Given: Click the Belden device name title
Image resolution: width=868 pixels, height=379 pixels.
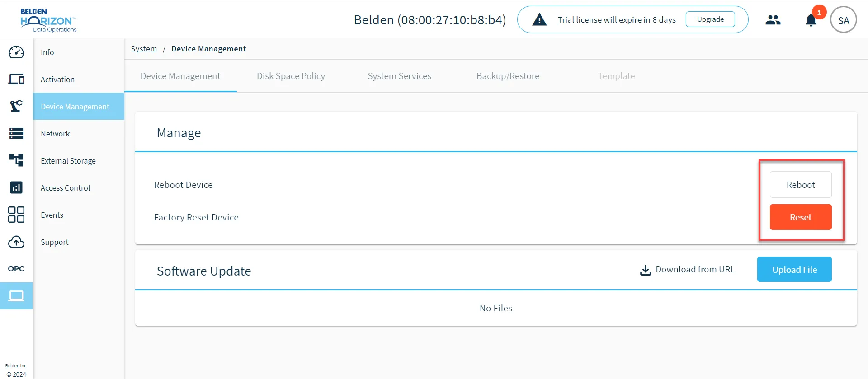Looking at the screenshot, I should [x=430, y=20].
